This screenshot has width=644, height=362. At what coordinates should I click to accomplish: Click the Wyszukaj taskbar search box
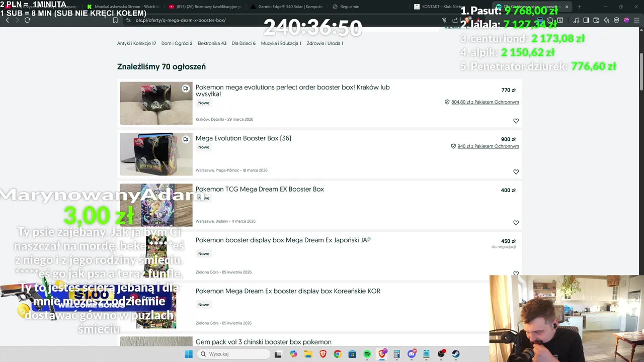pyautogui.click(x=233, y=354)
